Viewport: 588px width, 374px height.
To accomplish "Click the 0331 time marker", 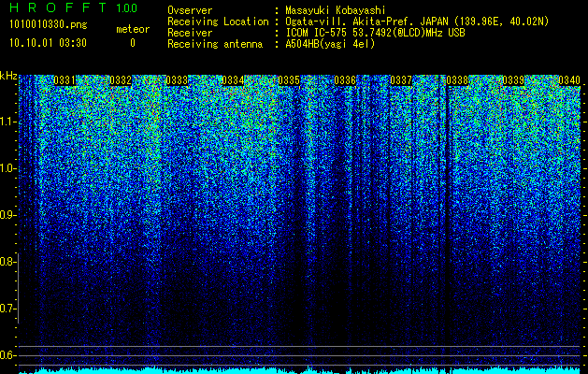I will click(x=65, y=80).
